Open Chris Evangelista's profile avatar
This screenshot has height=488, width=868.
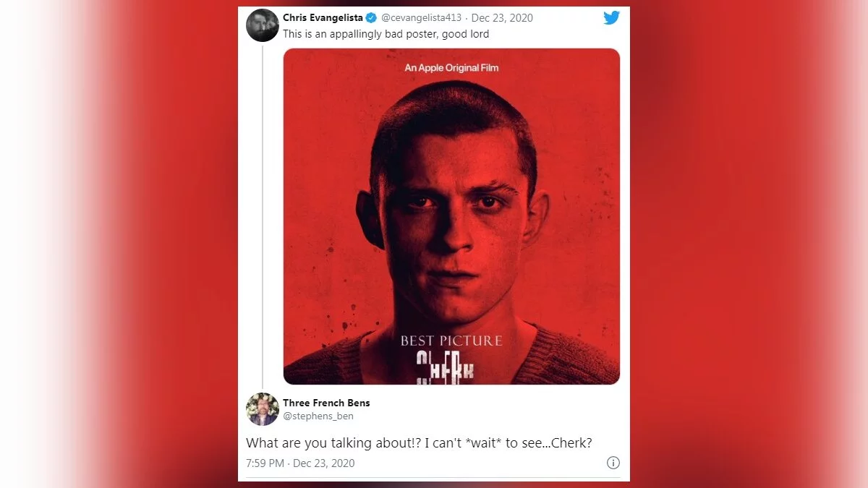[262, 26]
